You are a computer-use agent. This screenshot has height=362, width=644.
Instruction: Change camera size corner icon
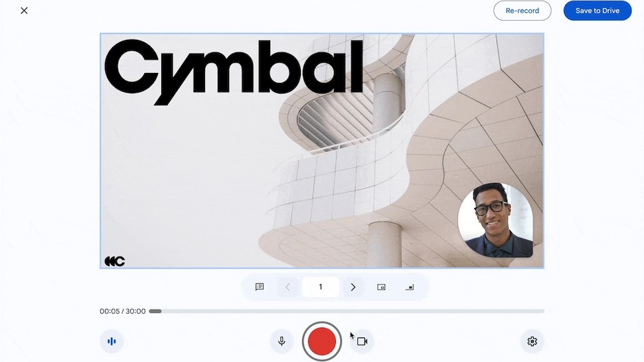pyautogui.click(x=410, y=287)
